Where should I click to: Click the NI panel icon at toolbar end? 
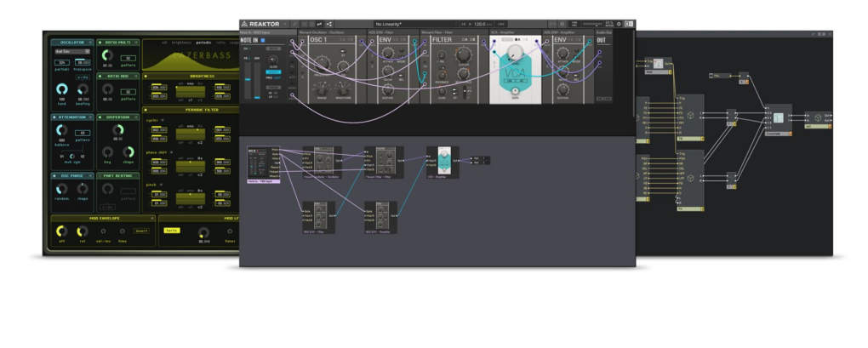coord(629,24)
